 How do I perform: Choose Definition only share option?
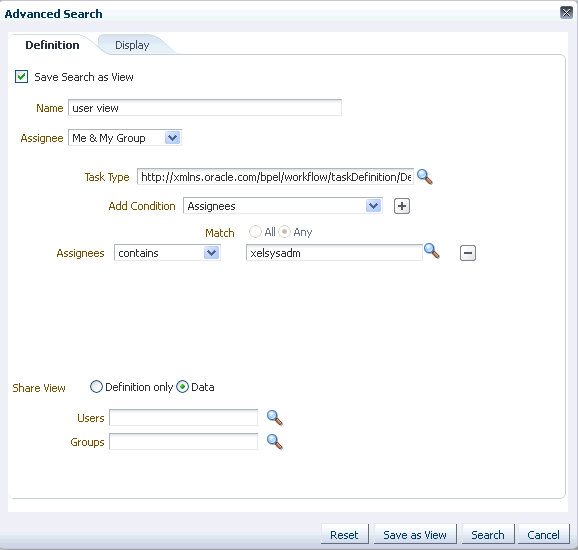pos(96,387)
